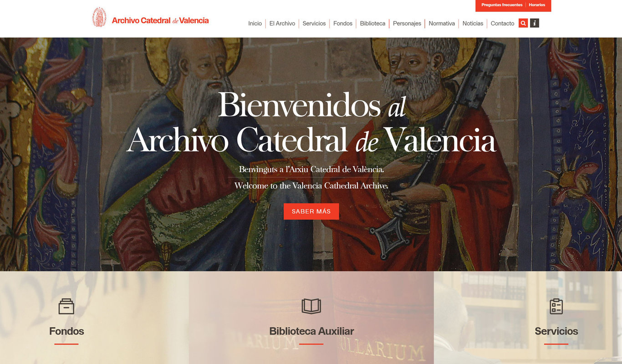The image size is (622, 364).
Task: Go to the Personajes section
Action: pos(407,23)
